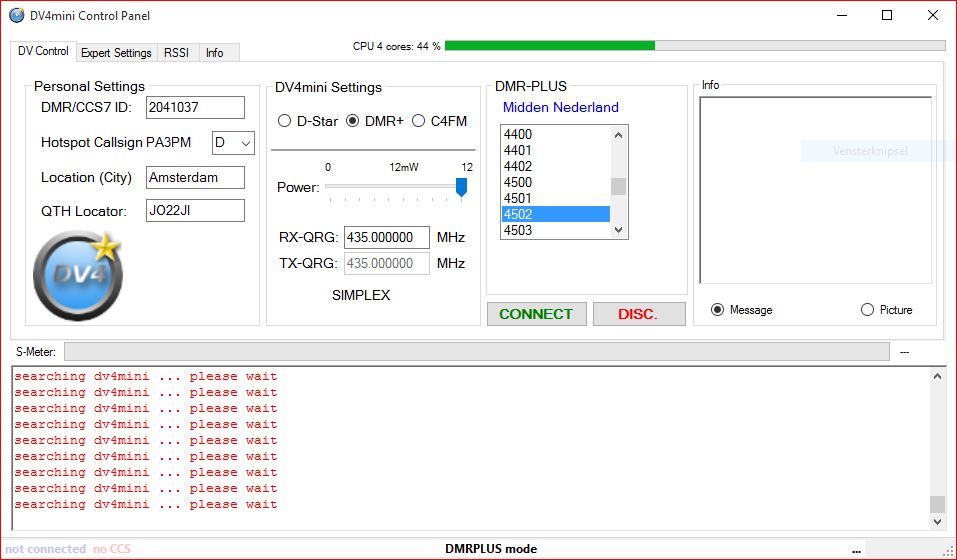The image size is (957, 560).
Task: Select reflector 4400 in the list
Action: pyautogui.click(x=555, y=134)
